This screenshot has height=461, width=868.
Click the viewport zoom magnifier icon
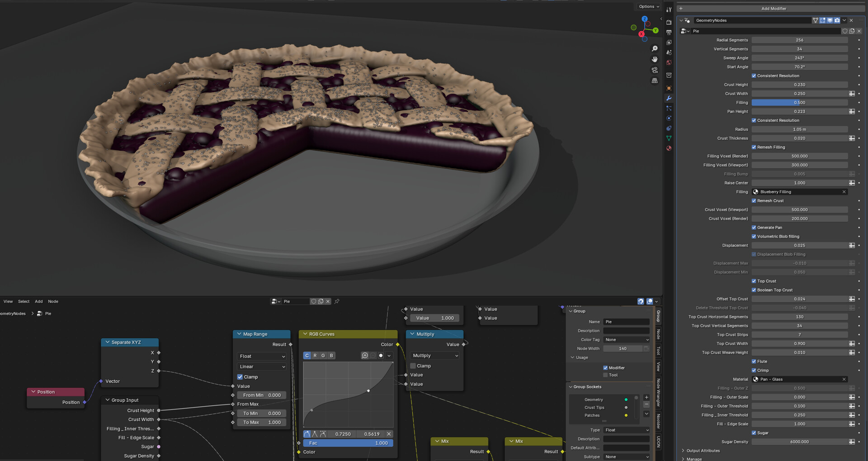(655, 48)
